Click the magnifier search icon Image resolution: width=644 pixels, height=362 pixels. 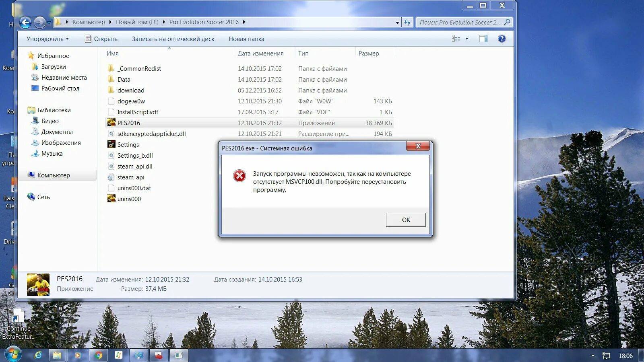click(x=507, y=22)
